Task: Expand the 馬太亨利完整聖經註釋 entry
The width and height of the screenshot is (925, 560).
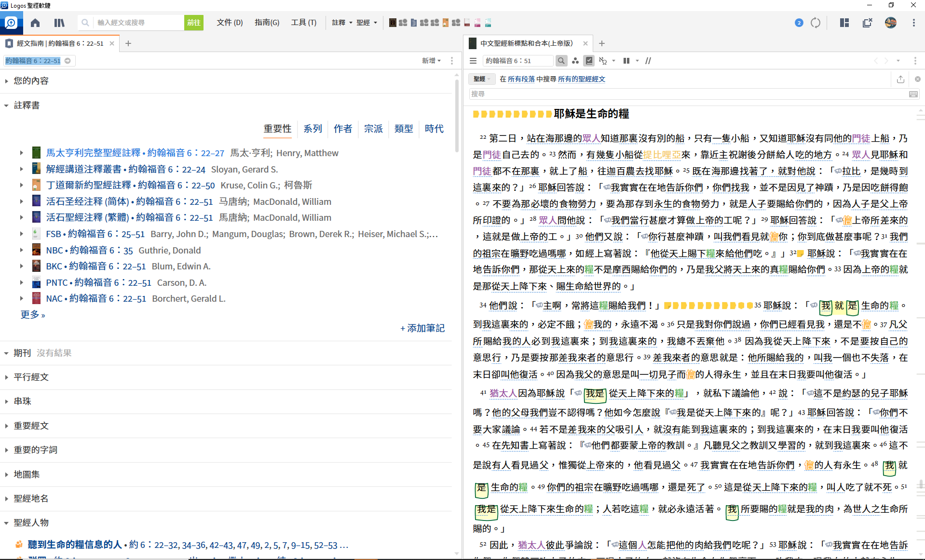Action: (21, 153)
